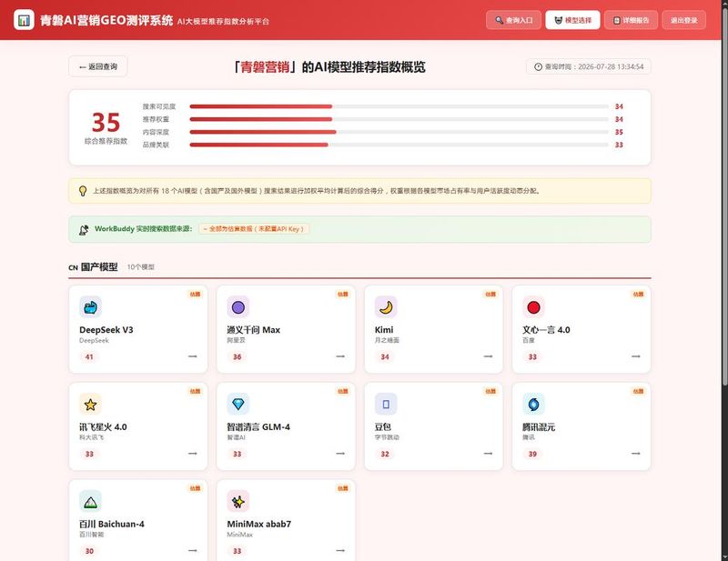
Task: Click the 豆包 square icon
Action: (386, 405)
